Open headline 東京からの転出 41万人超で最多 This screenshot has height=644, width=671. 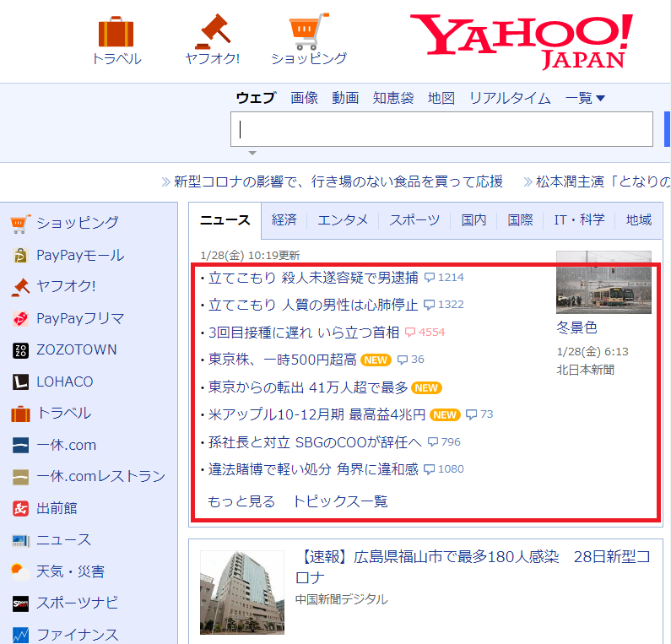pos(308,387)
